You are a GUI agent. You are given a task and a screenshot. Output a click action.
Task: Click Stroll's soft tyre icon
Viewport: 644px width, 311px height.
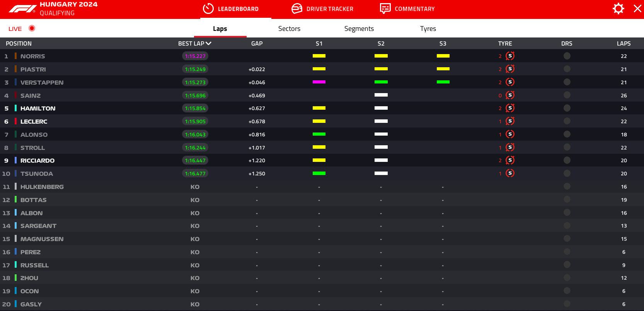510,147
